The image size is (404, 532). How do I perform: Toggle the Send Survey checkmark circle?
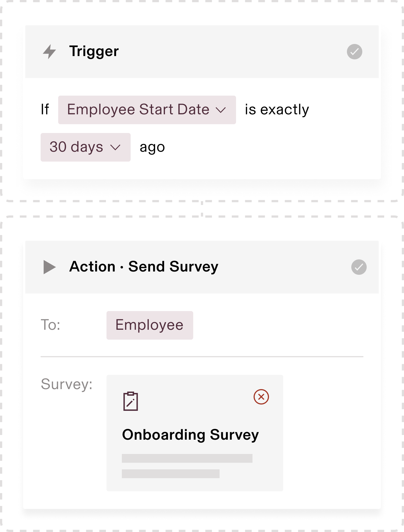click(x=359, y=267)
